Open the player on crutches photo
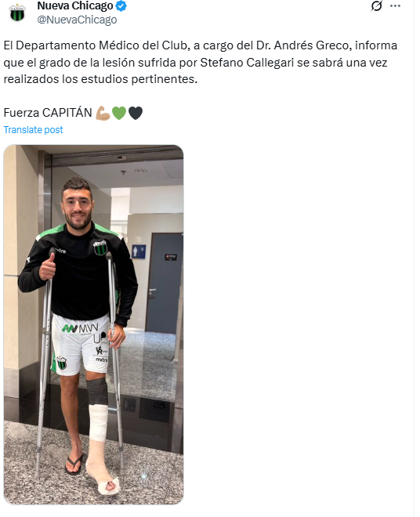This screenshot has width=420, height=517. point(93,324)
